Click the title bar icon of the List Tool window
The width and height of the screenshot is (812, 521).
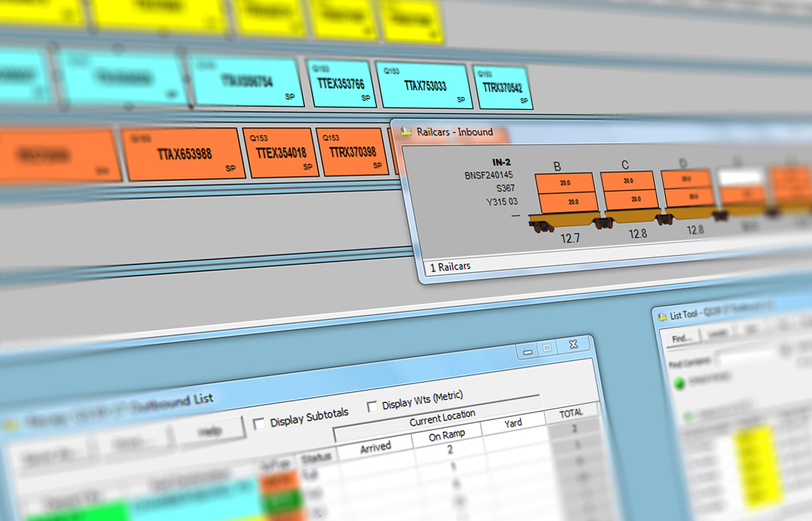point(662,316)
